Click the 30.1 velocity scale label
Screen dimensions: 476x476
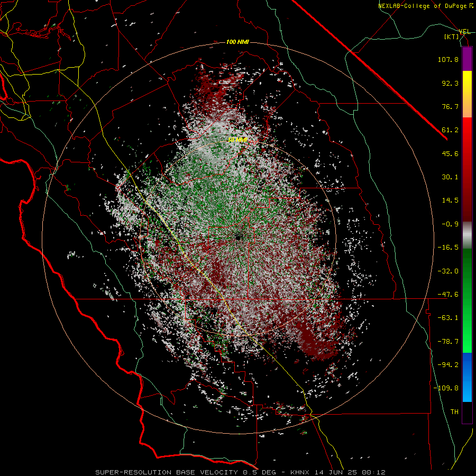[x=450, y=177]
